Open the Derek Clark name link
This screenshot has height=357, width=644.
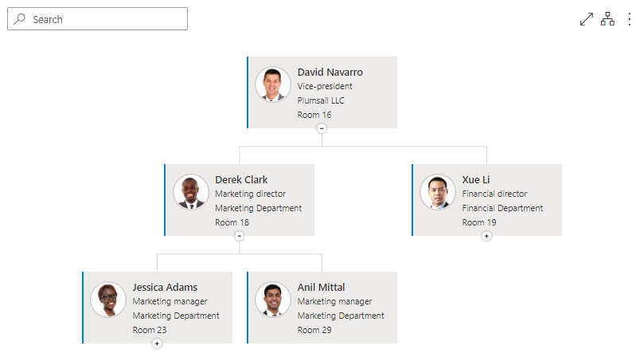[x=241, y=180]
